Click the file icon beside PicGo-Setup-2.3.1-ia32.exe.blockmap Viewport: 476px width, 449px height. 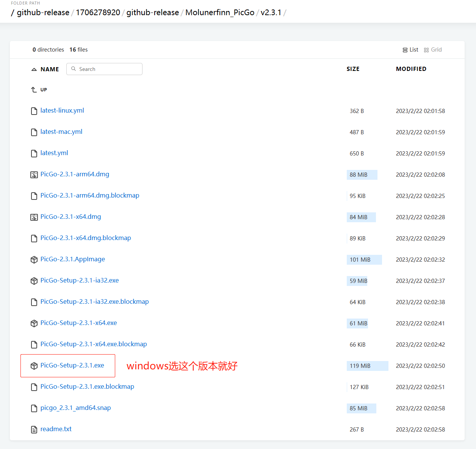point(34,302)
